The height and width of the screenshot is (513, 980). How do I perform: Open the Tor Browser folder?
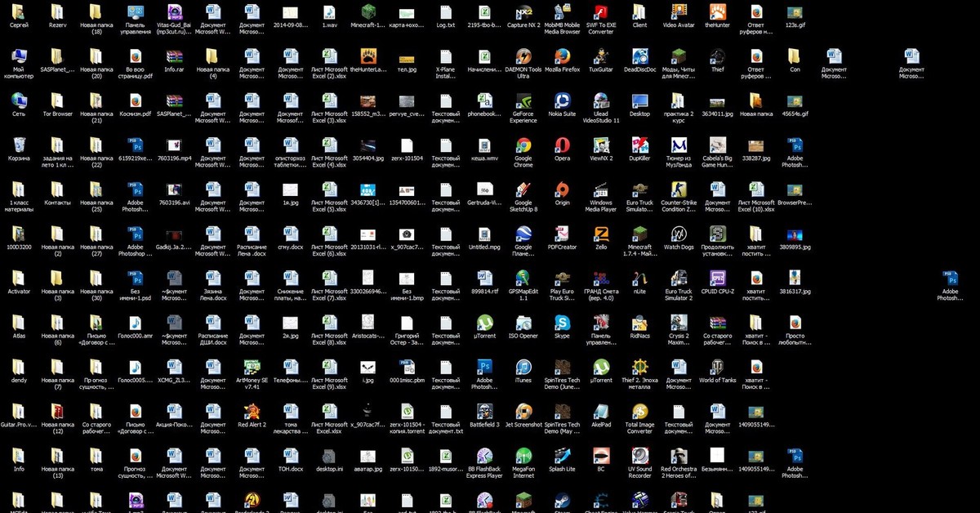(57, 101)
